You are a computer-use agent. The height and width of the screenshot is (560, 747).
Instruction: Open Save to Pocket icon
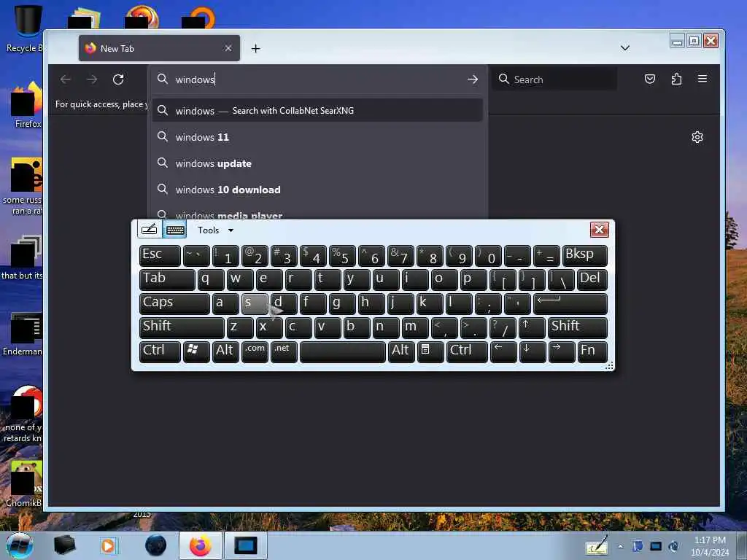650,79
